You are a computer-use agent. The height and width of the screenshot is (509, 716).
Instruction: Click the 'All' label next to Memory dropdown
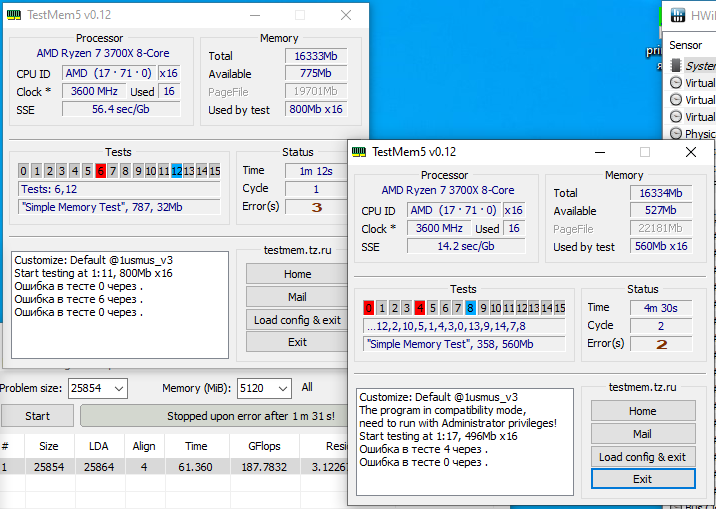point(307,388)
